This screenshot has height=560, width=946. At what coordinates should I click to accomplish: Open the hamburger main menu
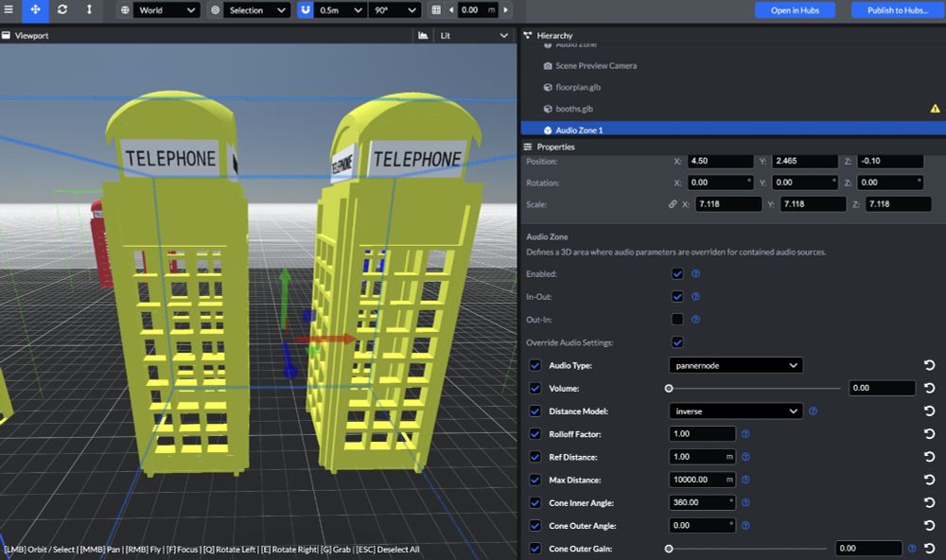point(9,9)
